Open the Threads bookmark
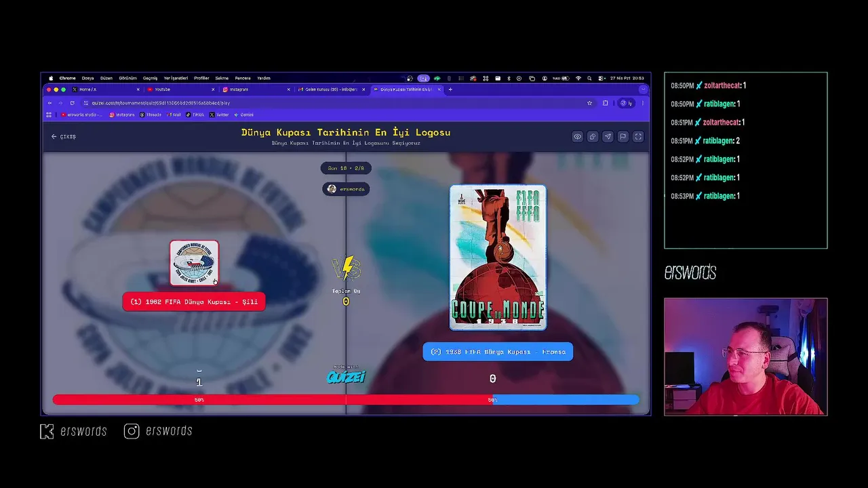The image size is (868, 488). point(151,115)
